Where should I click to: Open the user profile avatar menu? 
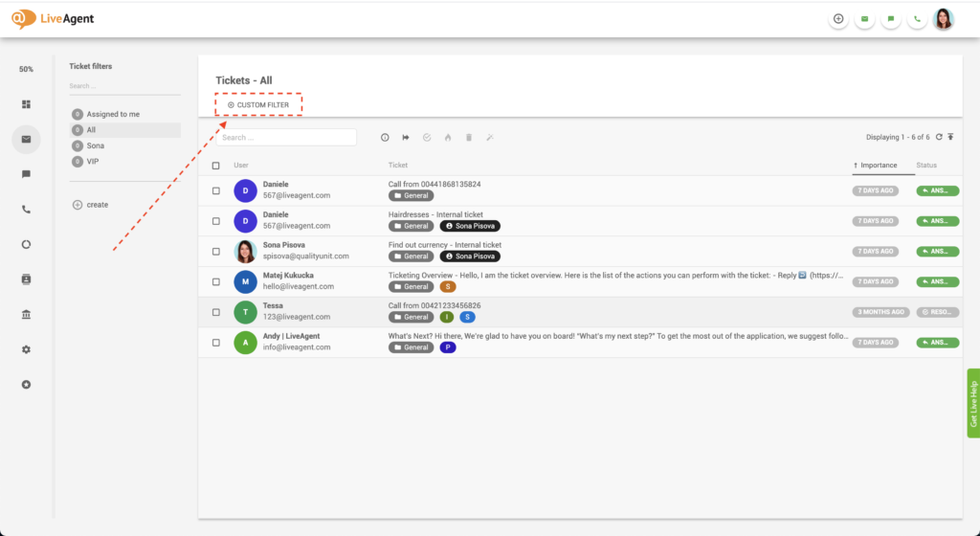click(944, 19)
